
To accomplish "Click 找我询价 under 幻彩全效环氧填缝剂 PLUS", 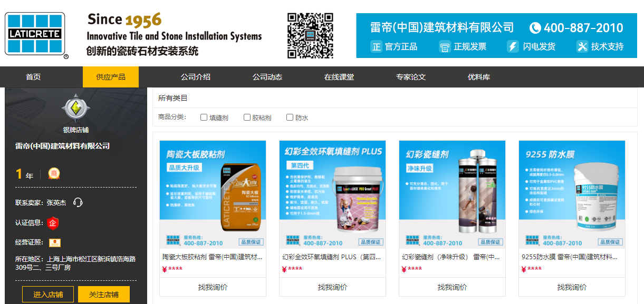I will click(332, 287).
